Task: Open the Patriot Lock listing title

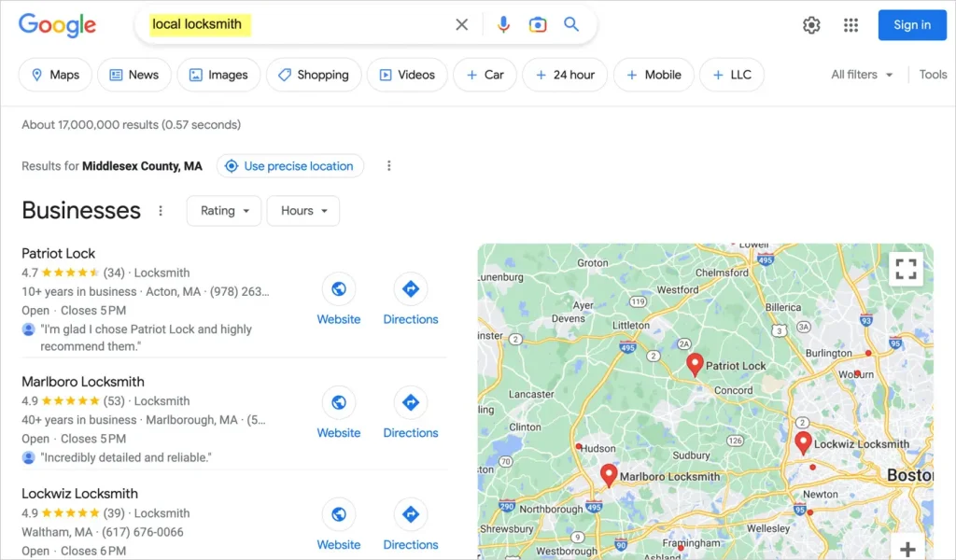Action: (59, 253)
